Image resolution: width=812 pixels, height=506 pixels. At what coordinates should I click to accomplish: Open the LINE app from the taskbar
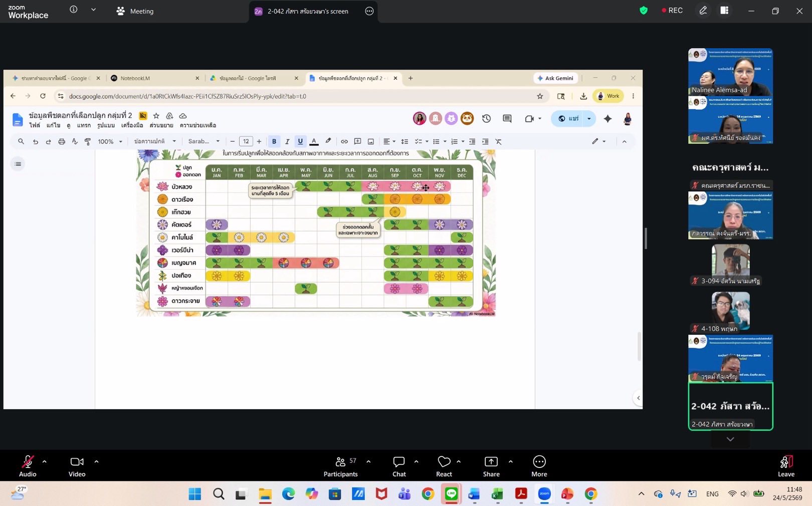[451, 494]
